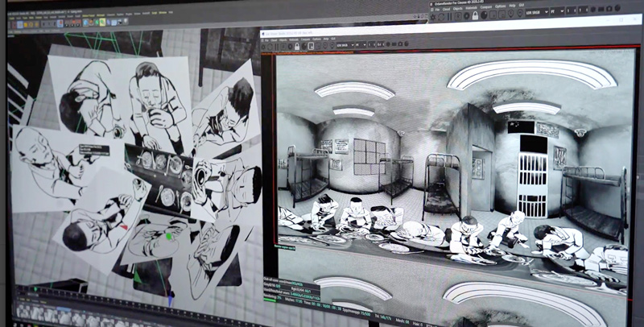Click the R reset-data icon in Live Viewer
This screenshot has height=327, width=644.
[283, 47]
